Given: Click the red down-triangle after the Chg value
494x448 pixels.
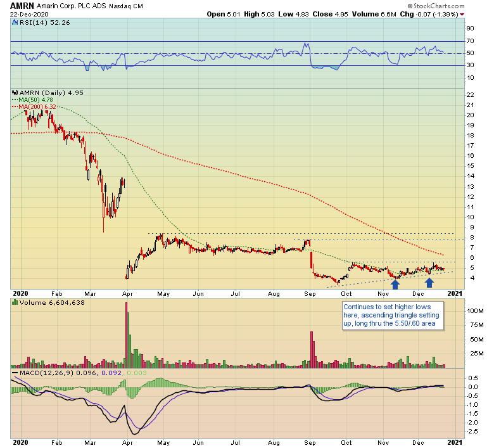Looking at the screenshot, I should pyautogui.click(x=462, y=15).
